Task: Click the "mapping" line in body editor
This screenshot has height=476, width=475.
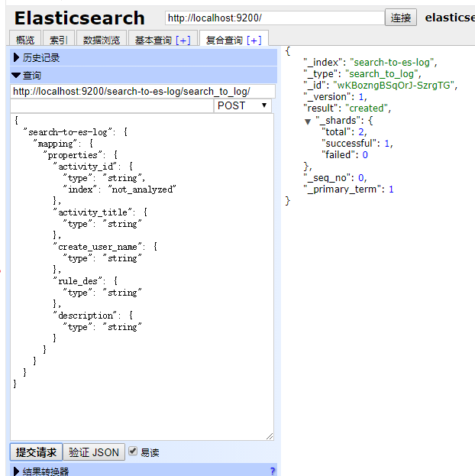Action: 63,144
